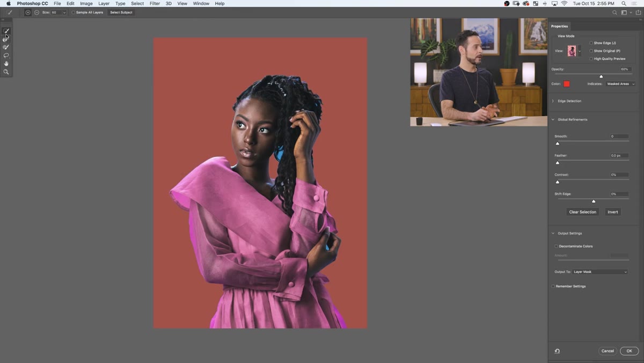Select the Hand tool
644x363 pixels.
[6, 63]
